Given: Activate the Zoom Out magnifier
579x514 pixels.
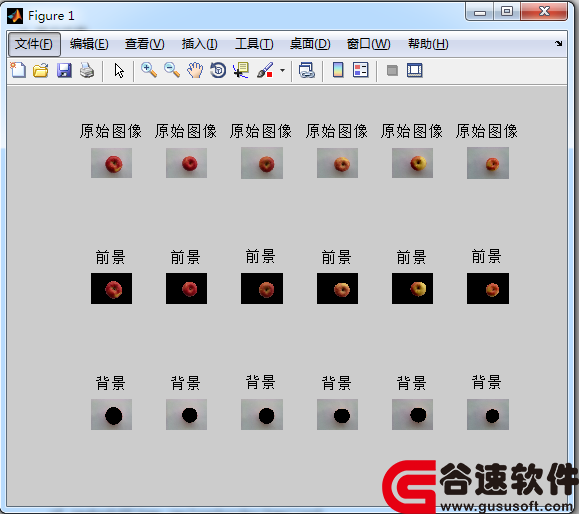Looking at the screenshot, I should (x=172, y=70).
